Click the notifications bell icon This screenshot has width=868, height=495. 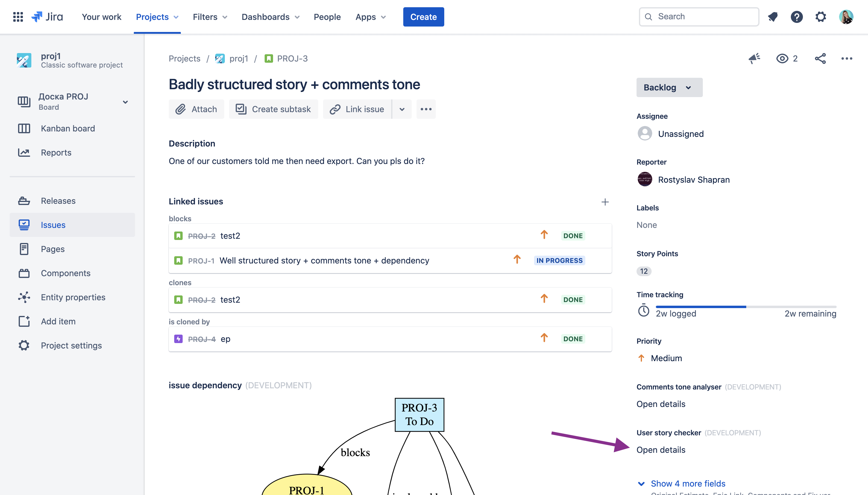pyautogui.click(x=773, y=17)
